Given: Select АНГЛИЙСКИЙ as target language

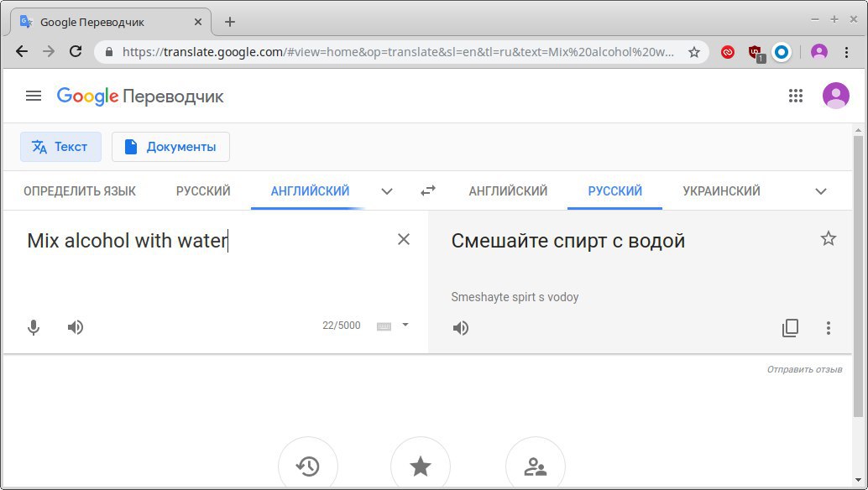Looking at the screenshot, I should coord(508,191).
